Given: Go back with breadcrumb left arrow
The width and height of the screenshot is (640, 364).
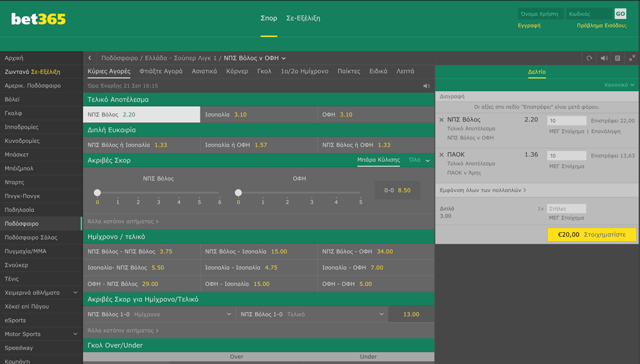Looking at the screenshot, I should click(x=90, y=58).
